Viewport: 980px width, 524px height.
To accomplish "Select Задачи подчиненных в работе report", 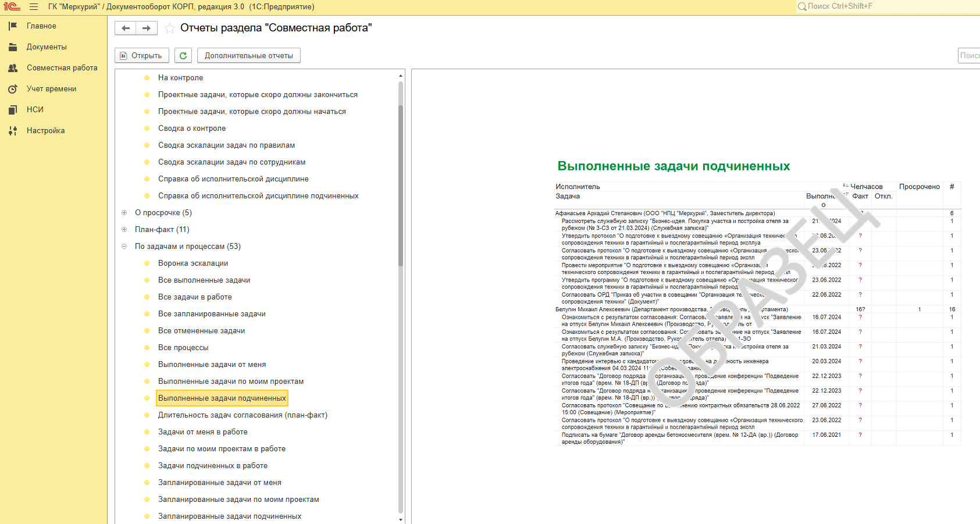I will pos(213,466).
